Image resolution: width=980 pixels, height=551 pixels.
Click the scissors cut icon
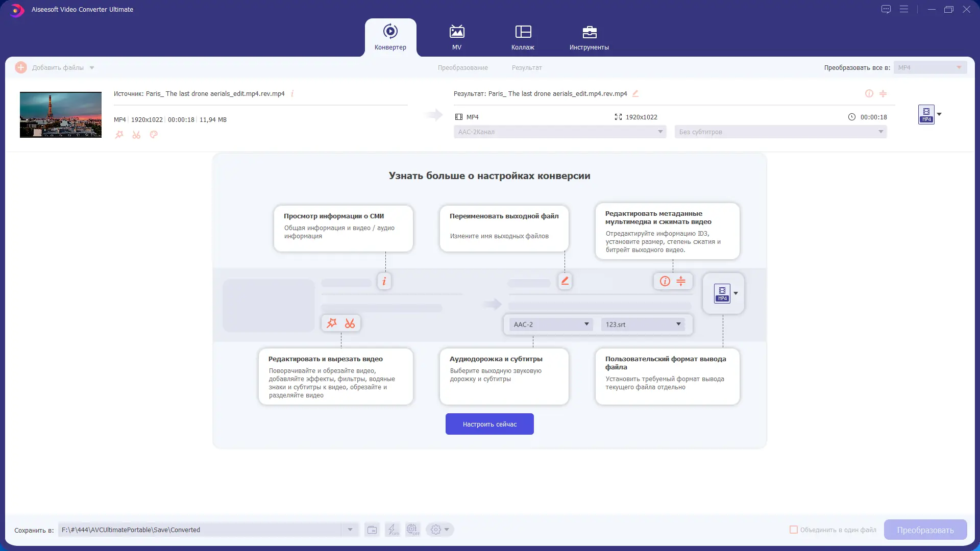(x=136, y=135)
